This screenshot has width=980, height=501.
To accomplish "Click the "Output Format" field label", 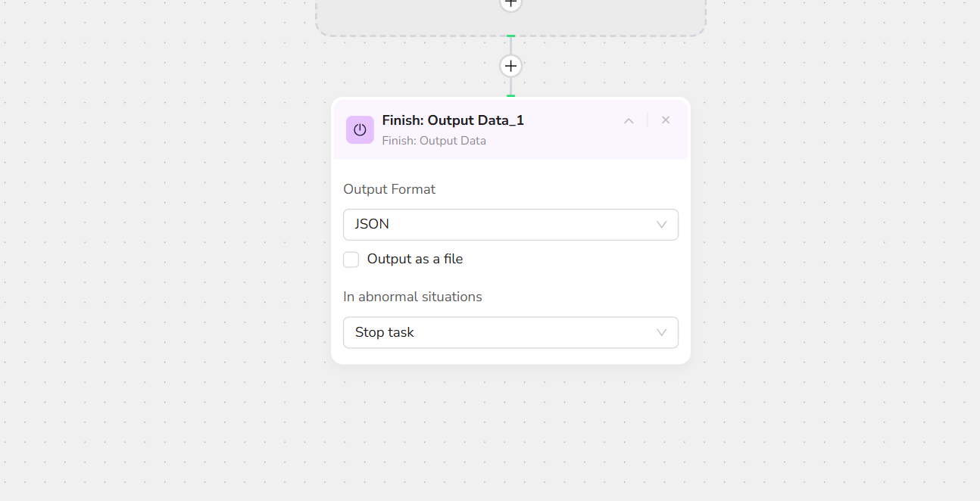I will [x=389, y=189].
